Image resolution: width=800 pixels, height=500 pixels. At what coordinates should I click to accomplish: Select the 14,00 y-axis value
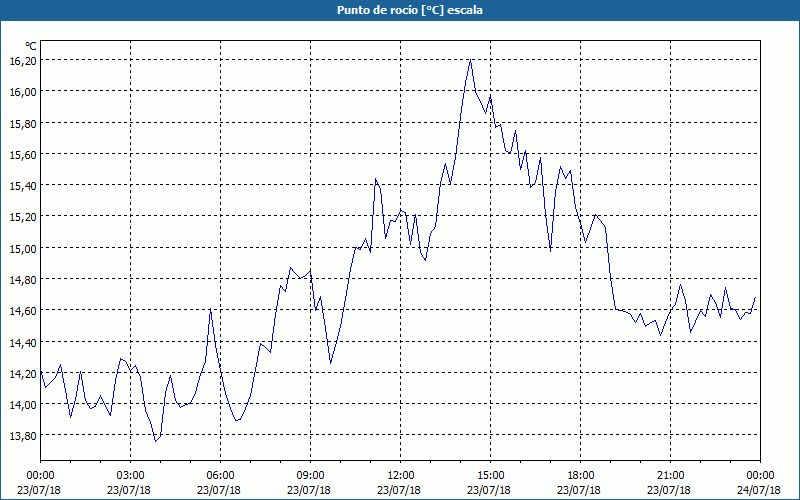pos(23,405)
